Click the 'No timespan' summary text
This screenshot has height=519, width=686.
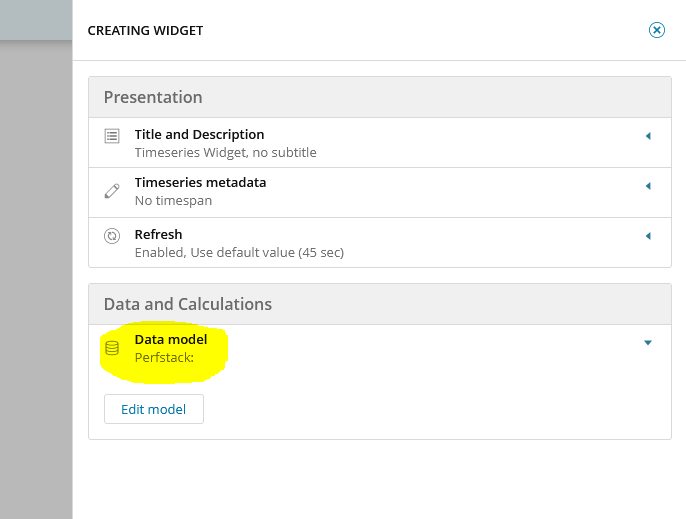173,201
